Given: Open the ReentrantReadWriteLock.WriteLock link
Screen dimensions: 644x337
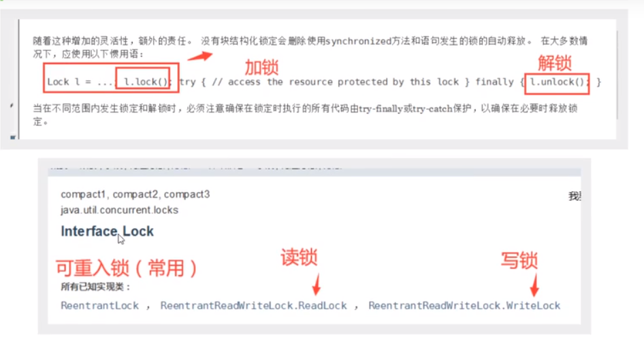Looking at the screenshot, I should (464, 306).
